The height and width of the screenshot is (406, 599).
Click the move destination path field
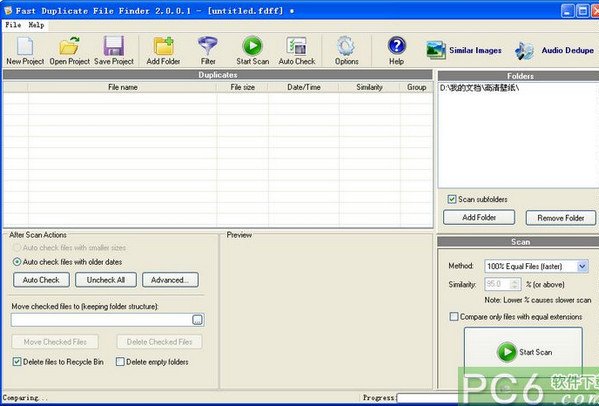tap(102, 320)
